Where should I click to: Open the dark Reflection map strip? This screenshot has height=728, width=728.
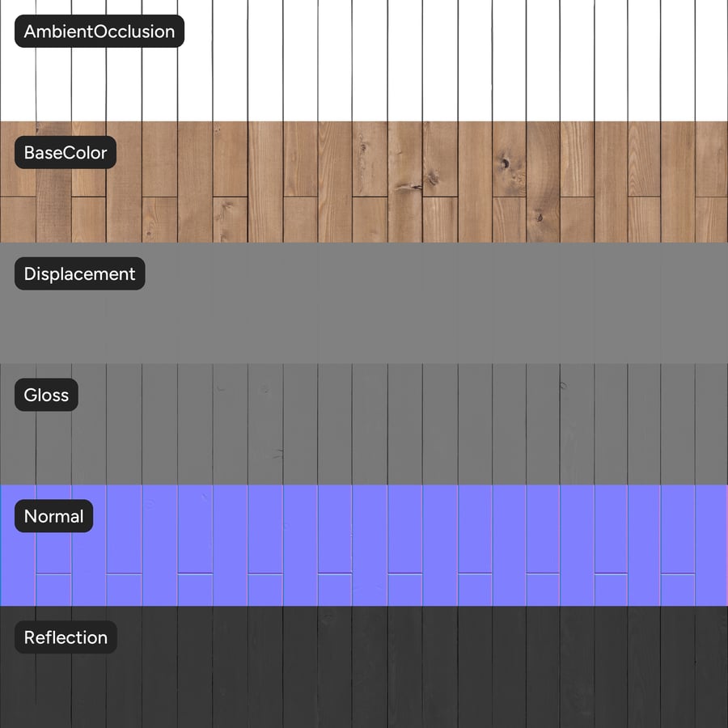(364, 667)
